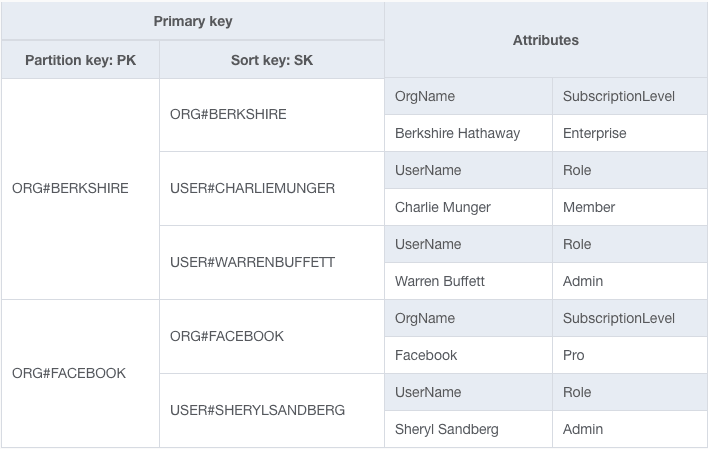Image resolution: width=708 pixels, height=449 pixels.
Task: Select the Enterprise subscription level value
Action: click(x=594, y=133)
